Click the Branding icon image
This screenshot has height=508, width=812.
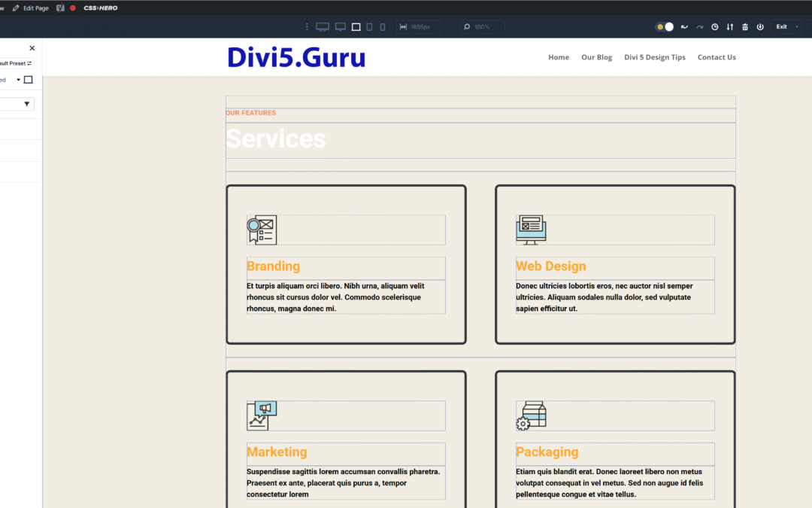(x=262, y=230)
